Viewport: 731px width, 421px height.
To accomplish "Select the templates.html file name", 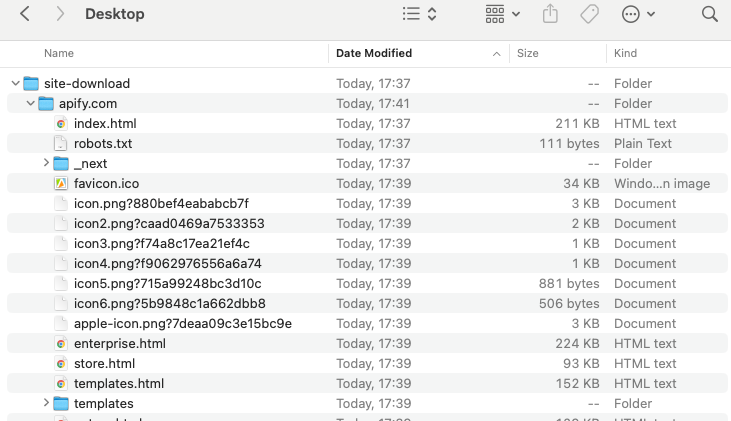I will 119,384.
